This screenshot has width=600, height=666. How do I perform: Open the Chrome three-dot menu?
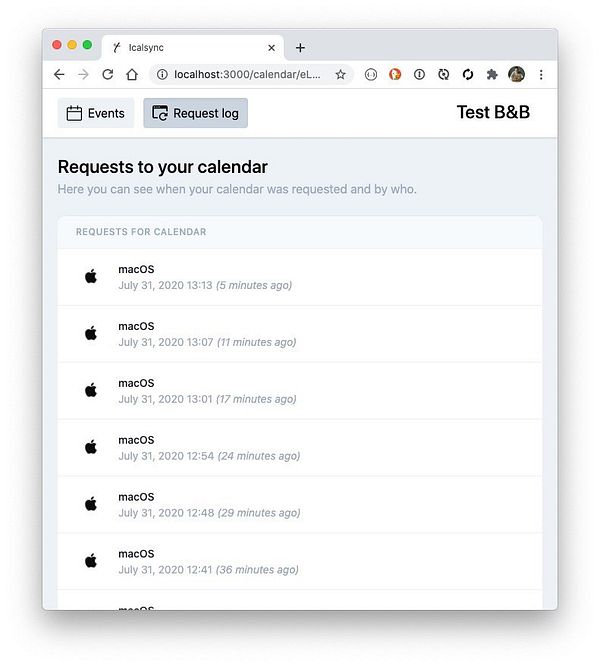click(x=541, y=74)
